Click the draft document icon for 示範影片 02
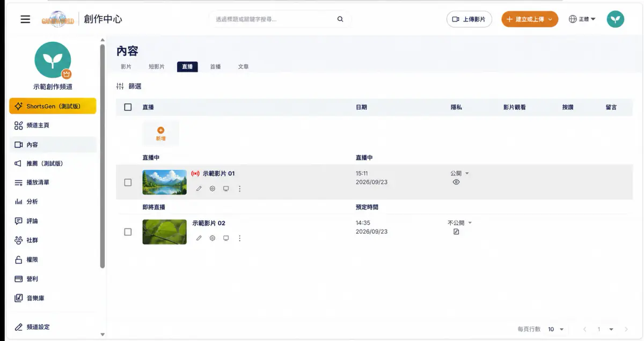 point(456,232)
